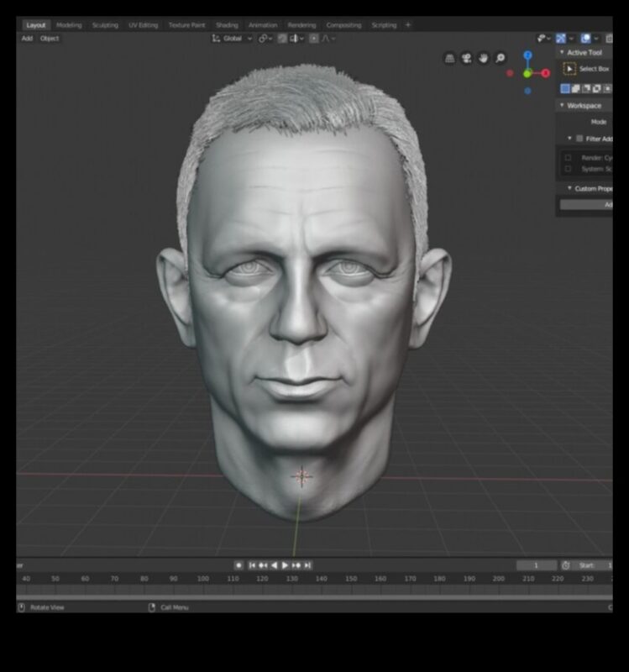Screen dimensions: 629x672
Task: Collapse the Active Tool panel
Action: coord(562,53)
